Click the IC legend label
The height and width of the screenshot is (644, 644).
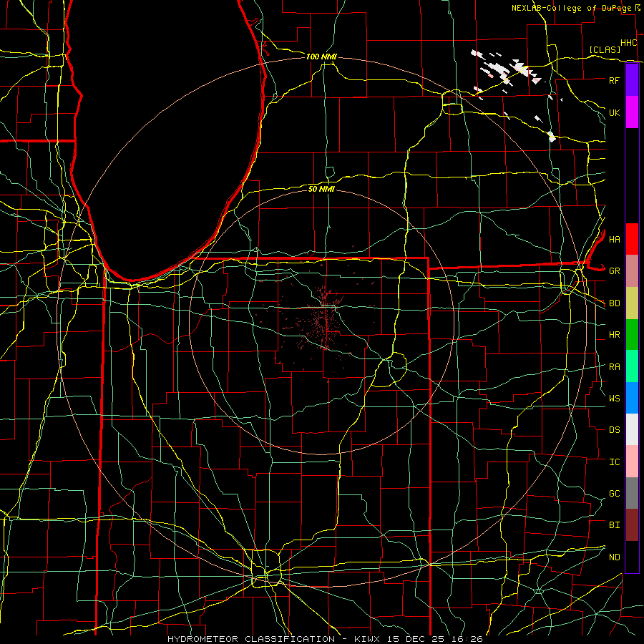tap(614, 462)
